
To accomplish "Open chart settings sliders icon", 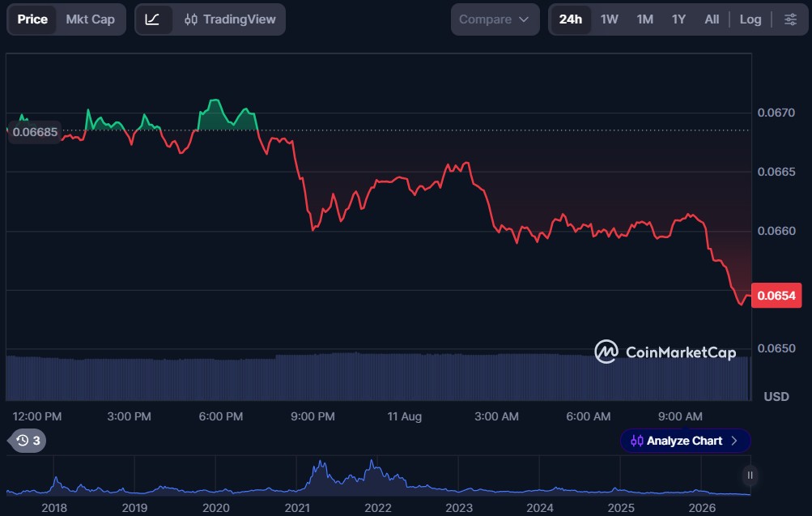I will [x=790, y=19].
